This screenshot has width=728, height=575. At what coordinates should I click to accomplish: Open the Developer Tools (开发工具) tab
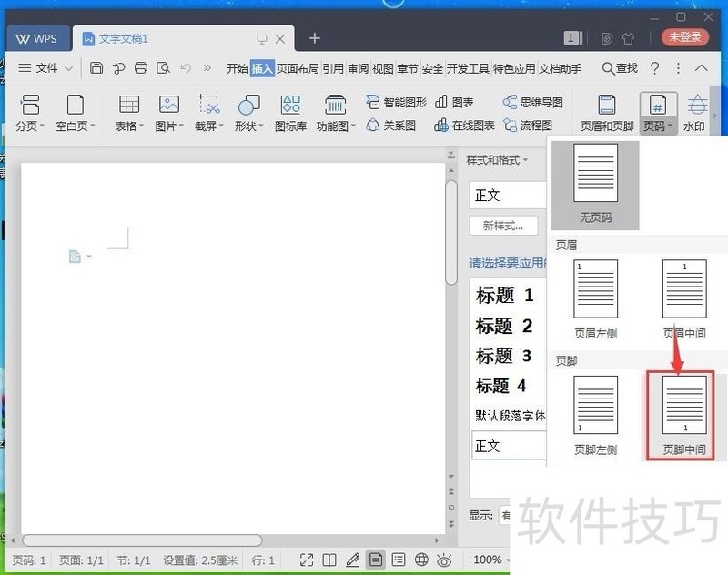468,68
